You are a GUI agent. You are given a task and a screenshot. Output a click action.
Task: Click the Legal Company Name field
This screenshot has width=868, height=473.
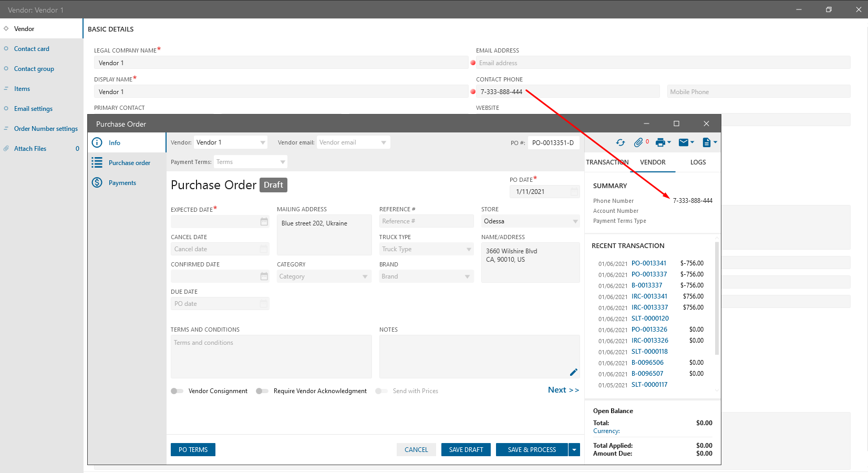281,63
